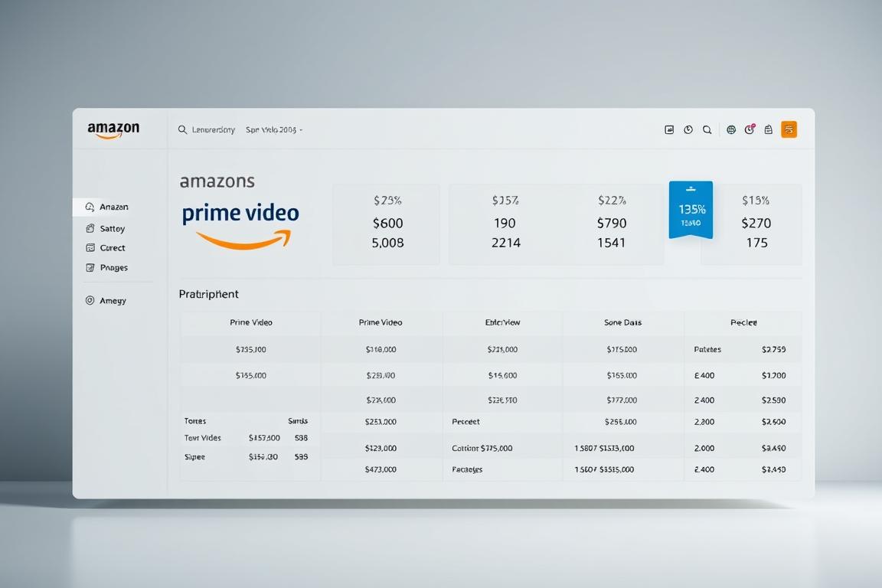Open the history clock icon in top toolbar
882x588 pixels.
tap(688, 130)
